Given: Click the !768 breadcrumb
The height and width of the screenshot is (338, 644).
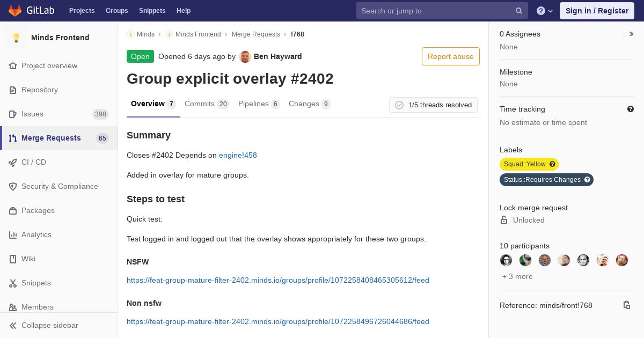Looking at the screenshot, I should tap(297, 34).
